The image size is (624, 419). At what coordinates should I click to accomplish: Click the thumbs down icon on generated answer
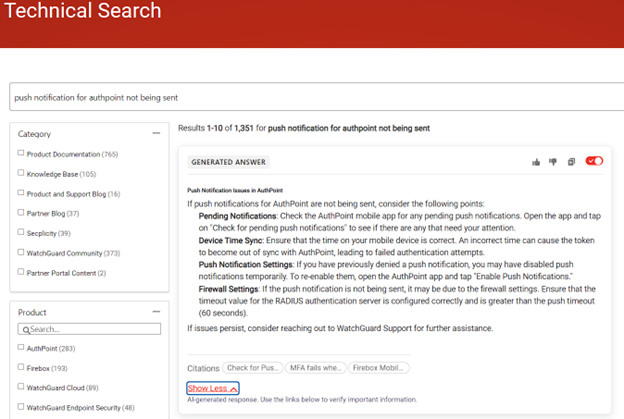553,162
